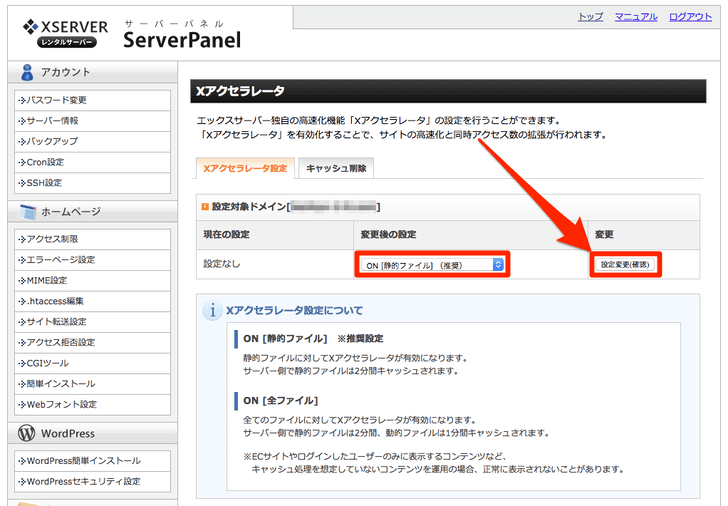Click the WordPress section header text
Viewport: 728px width, 506px height.
tap(68, 434)
